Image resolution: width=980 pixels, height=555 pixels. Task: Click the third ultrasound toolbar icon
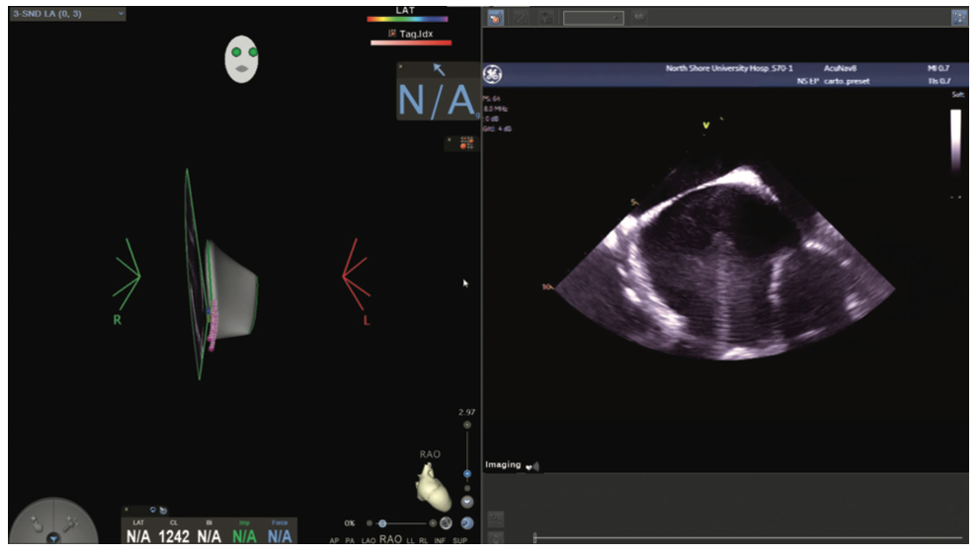pos(545,18)
